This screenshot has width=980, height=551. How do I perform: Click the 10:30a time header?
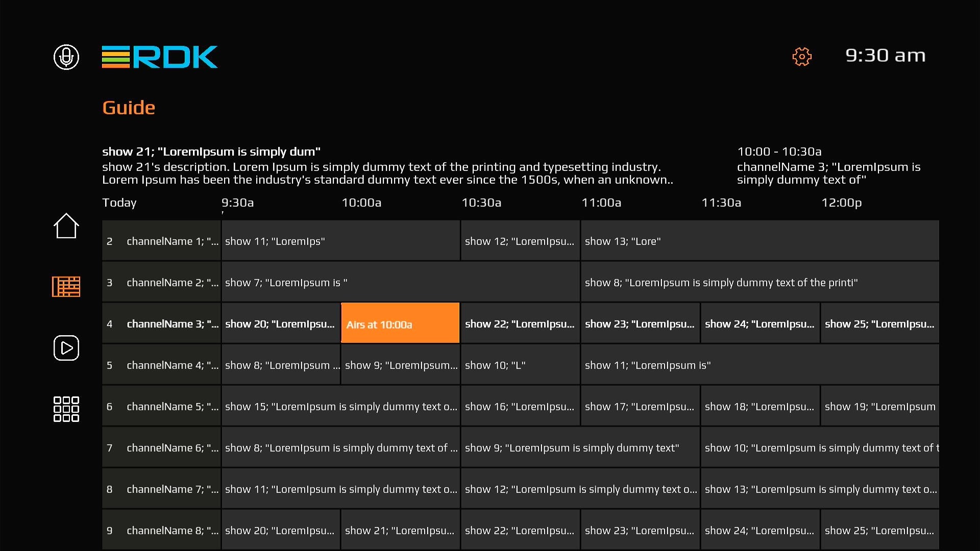coord(481,203)
